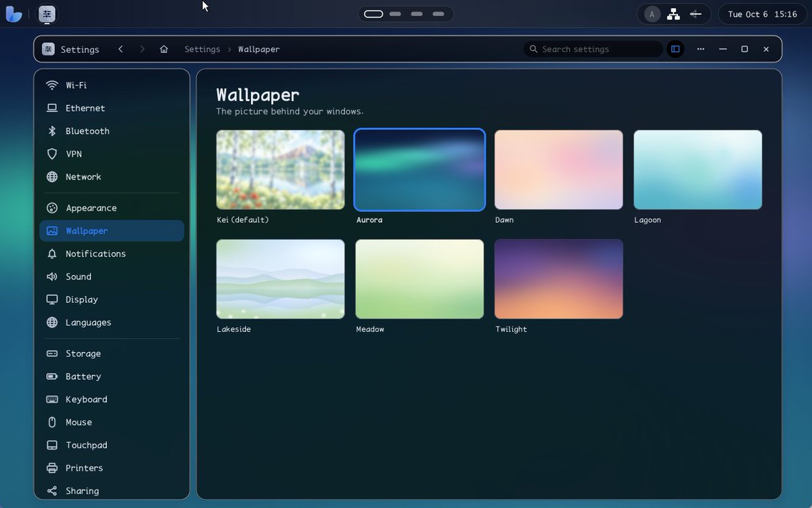
Task: Click the Printers icon in sidebar
Action: (x=52, y=468)
